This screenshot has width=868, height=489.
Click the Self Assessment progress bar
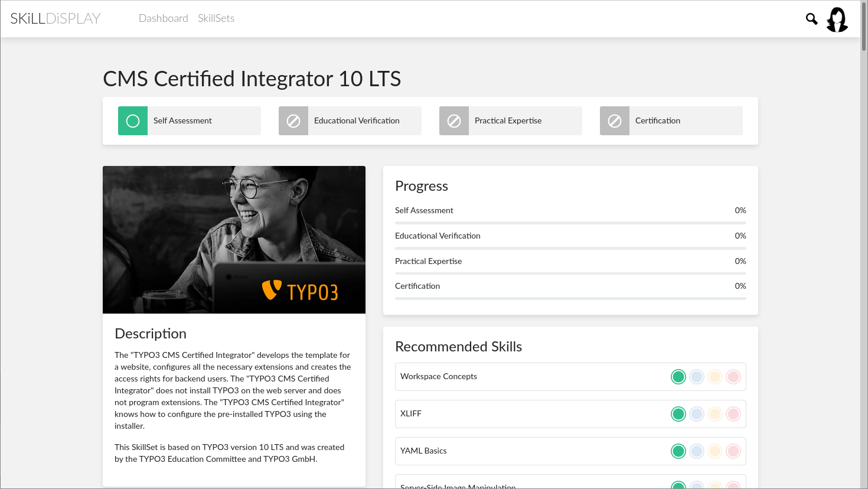coord(570,223)
